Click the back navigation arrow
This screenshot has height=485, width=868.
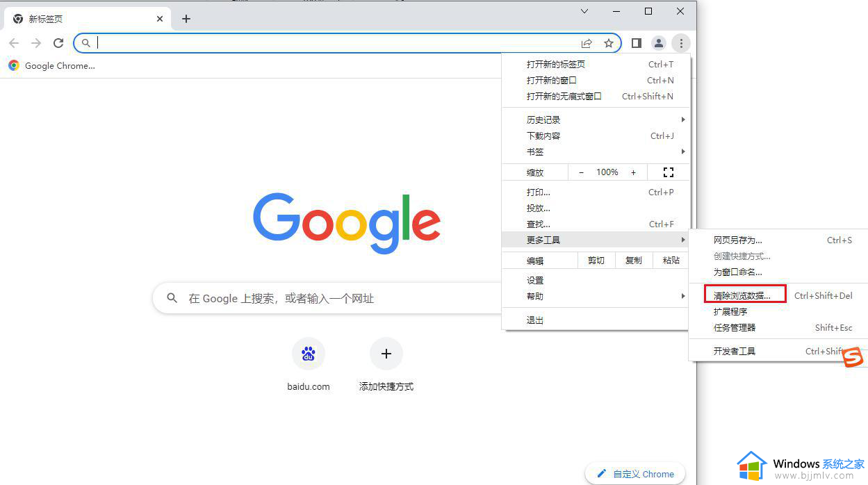[14, 43]
